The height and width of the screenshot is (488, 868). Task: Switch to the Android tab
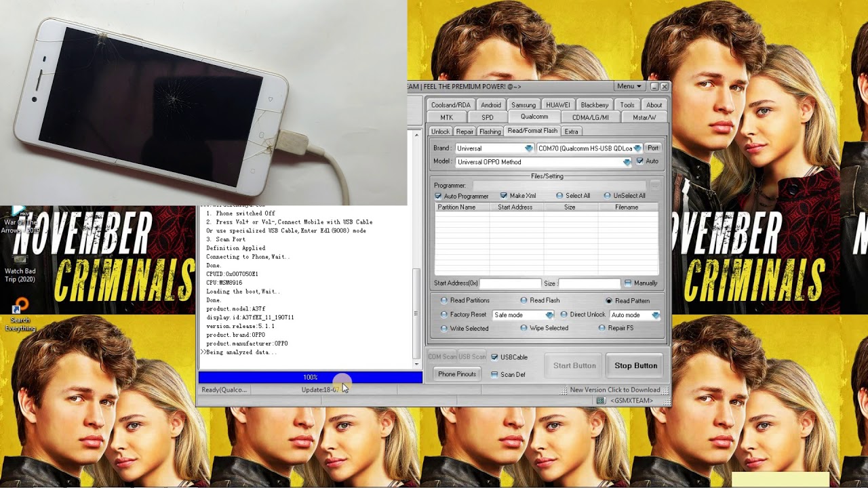(491, 105)
